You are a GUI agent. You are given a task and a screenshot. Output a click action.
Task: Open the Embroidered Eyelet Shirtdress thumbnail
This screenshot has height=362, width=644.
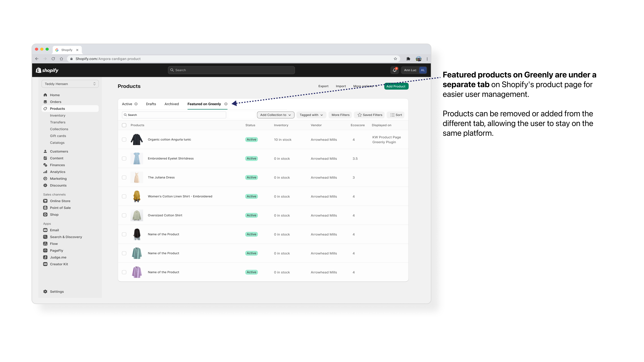pos(137,158)
